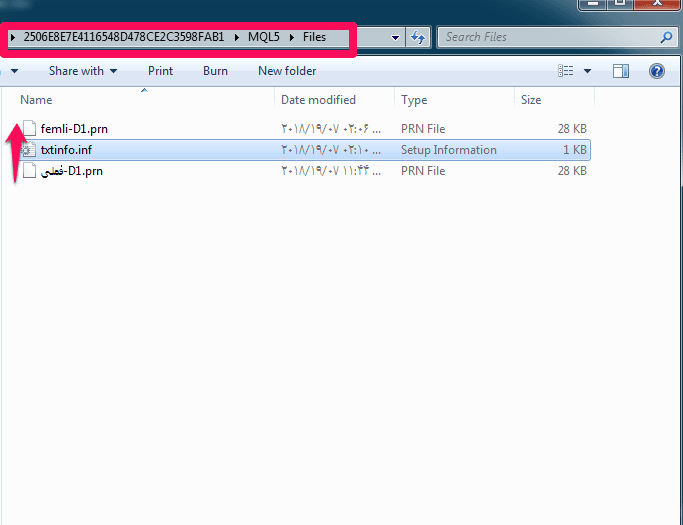Sort by the Name column header
The height and width of the screenshot is (525, 683).
36,100
